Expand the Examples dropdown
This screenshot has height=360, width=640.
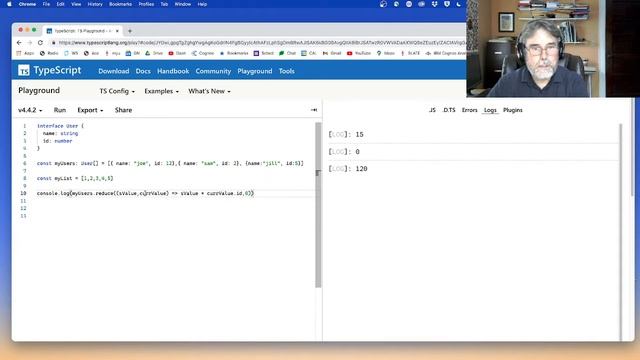162,91
